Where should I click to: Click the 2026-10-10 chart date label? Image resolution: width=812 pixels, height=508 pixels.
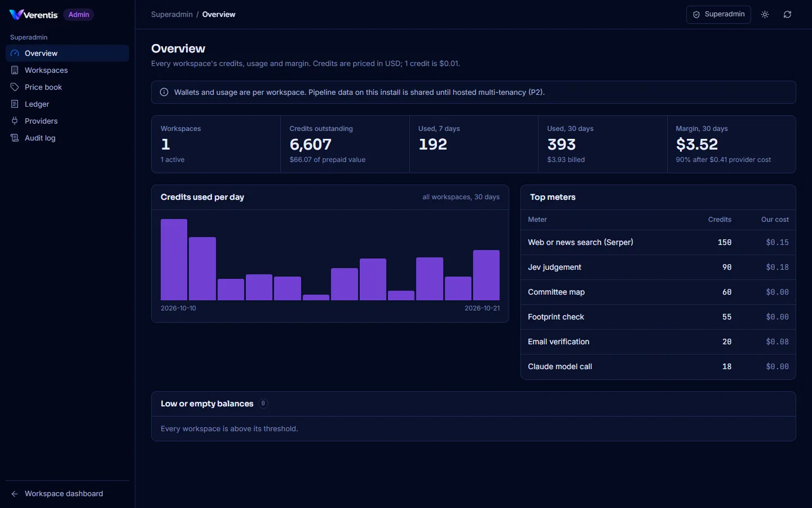click(178, 308)
